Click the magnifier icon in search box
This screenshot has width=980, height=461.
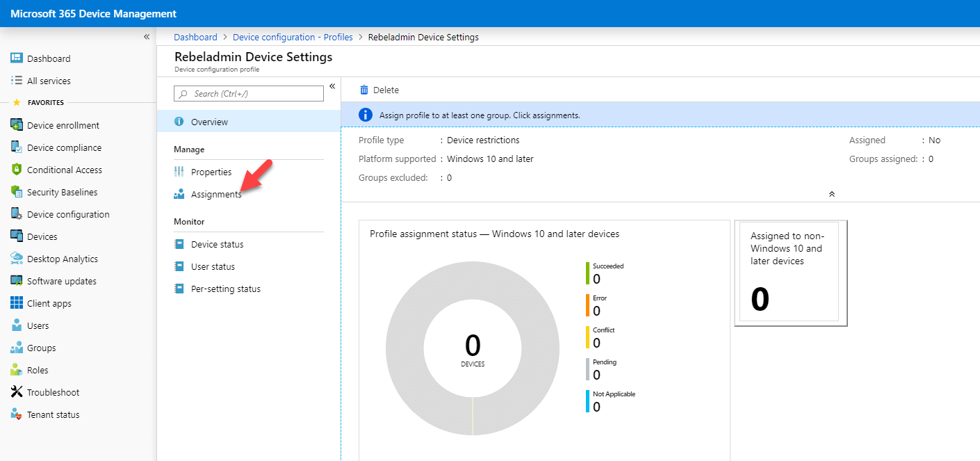click(183, 94)
